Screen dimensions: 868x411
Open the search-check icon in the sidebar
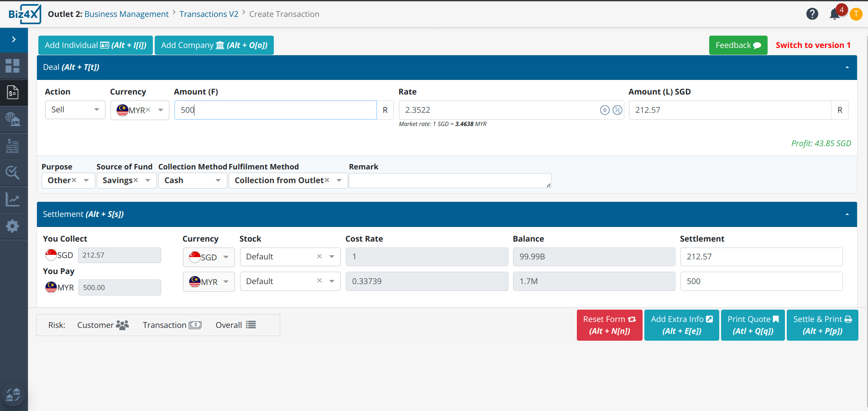(13, 173)
